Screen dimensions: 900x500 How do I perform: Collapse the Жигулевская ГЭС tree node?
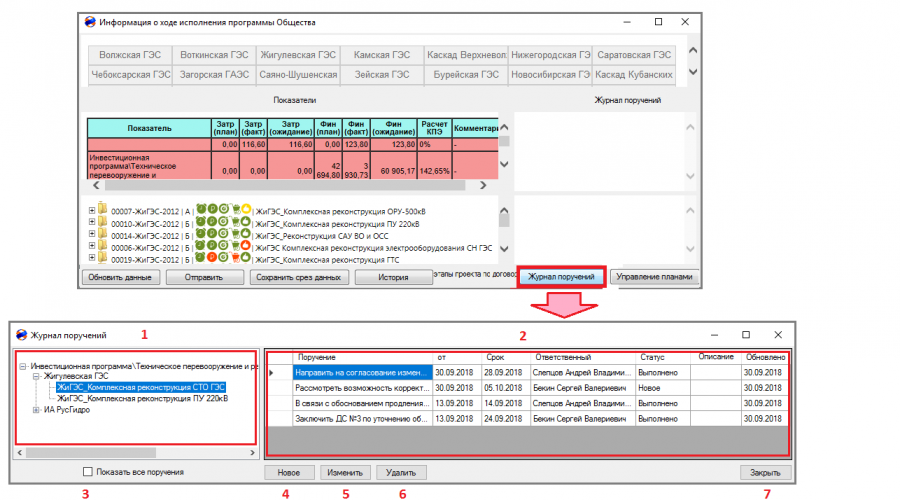(36, 377)
